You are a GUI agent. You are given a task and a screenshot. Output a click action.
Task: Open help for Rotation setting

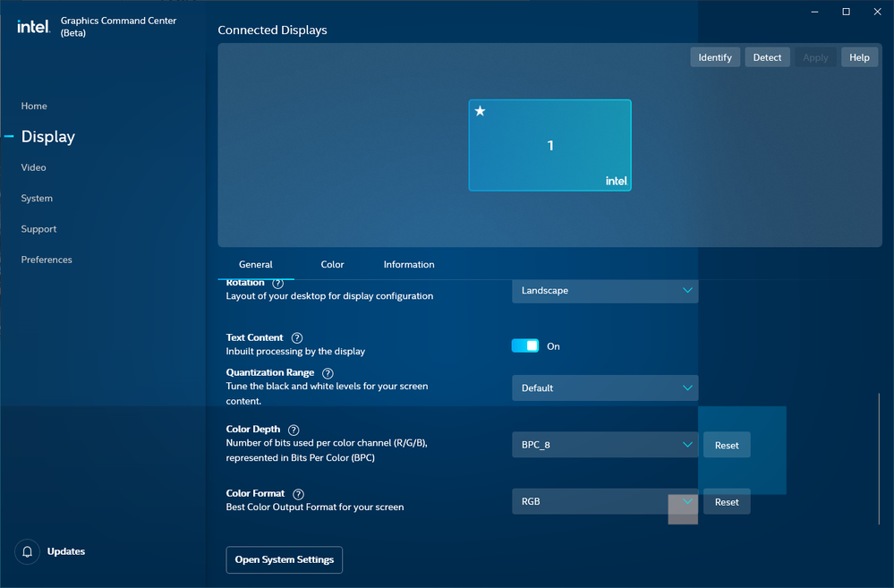pyautogui.click(x=277, y=284)
